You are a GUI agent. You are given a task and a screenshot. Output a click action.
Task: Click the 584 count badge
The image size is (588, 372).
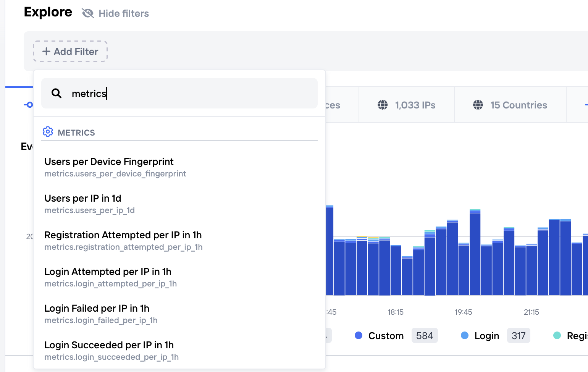pos(425,336)
